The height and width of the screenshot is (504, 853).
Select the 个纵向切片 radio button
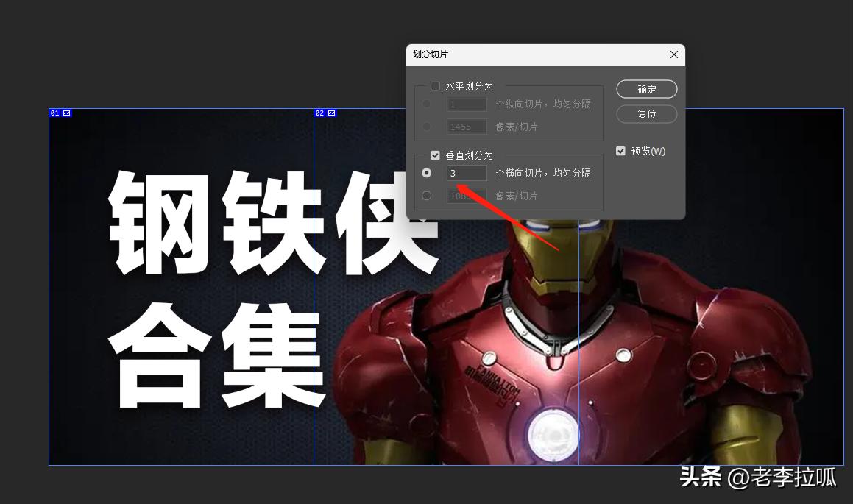click(x=427, y=104)
